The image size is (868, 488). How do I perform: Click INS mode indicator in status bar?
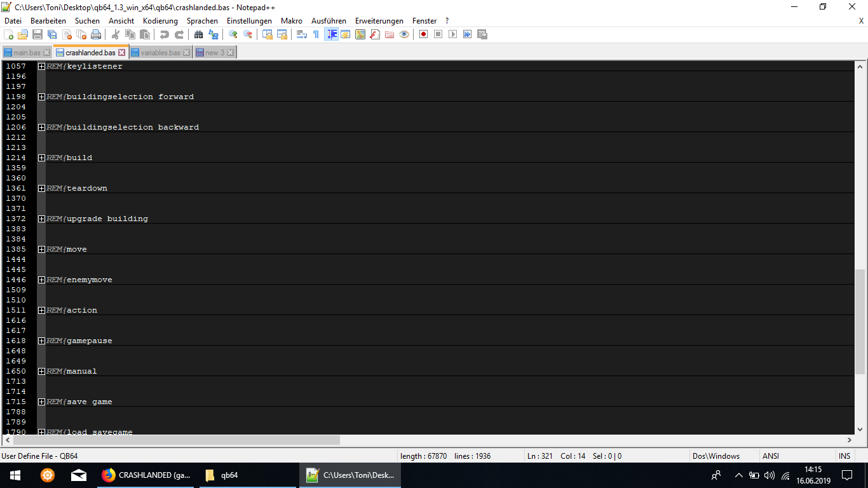[x=844, y=456]
